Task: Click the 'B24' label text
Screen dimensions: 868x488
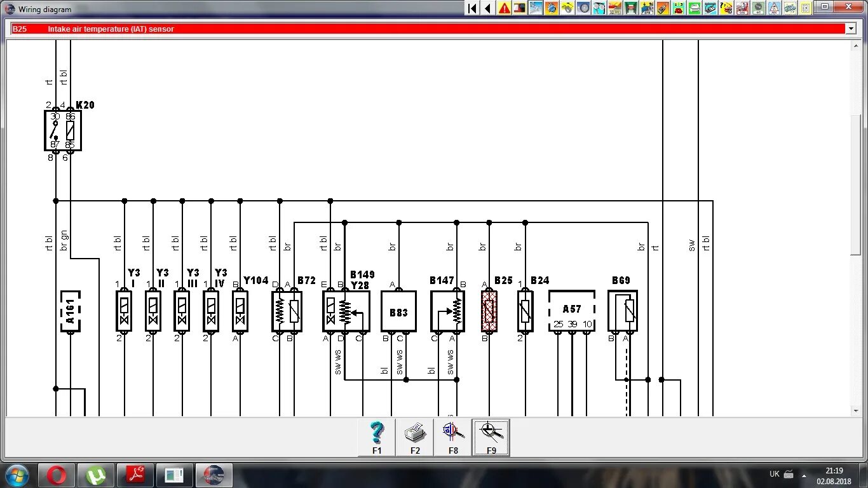Action: 539,280
